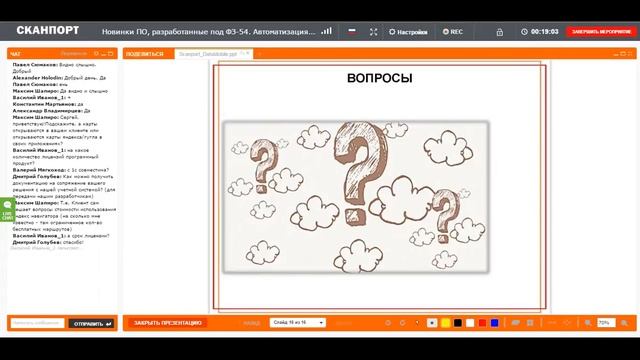Pick the red drawing color
The height and width of the screenshot is (360, 640).
(482, 323)
